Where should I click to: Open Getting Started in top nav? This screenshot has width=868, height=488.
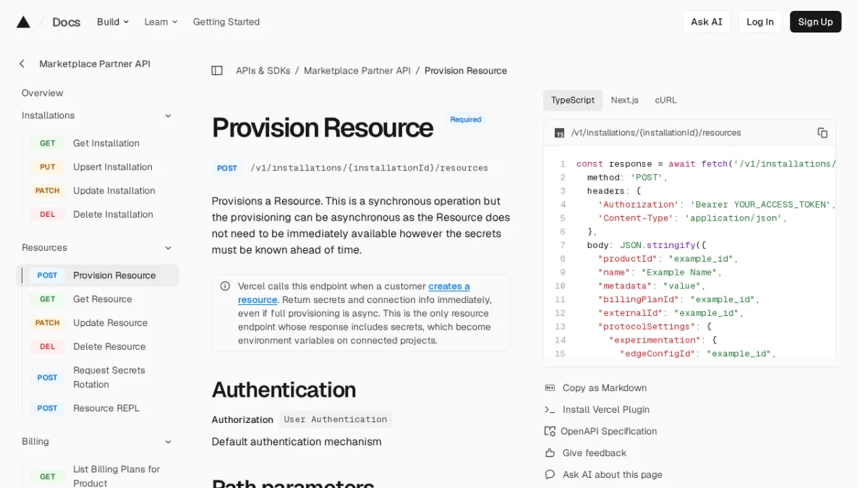226,22
